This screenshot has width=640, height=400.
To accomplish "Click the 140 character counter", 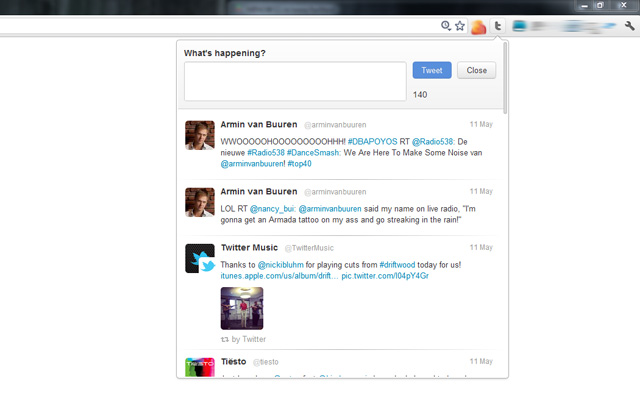I will click(420, 95).
